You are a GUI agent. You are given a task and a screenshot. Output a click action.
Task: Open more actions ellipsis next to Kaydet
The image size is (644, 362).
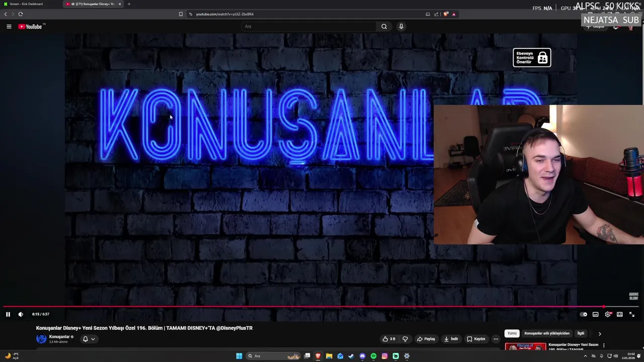[x=496, y=339]
